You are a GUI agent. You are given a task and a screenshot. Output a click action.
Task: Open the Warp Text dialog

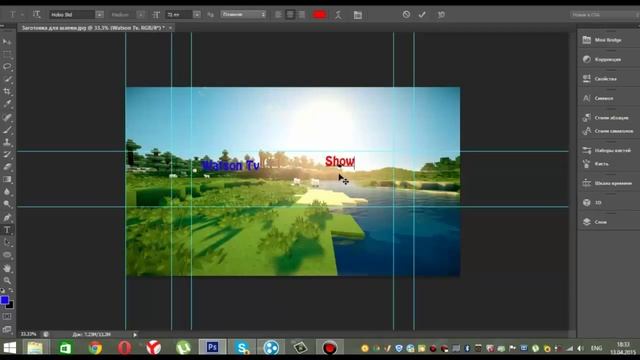[x=338, y=15]
